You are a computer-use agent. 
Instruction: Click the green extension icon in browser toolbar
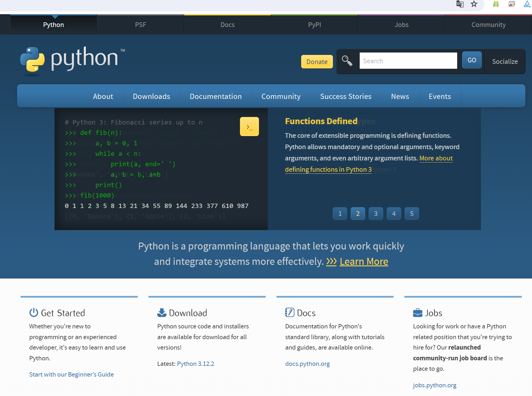(x=496, y=4)
